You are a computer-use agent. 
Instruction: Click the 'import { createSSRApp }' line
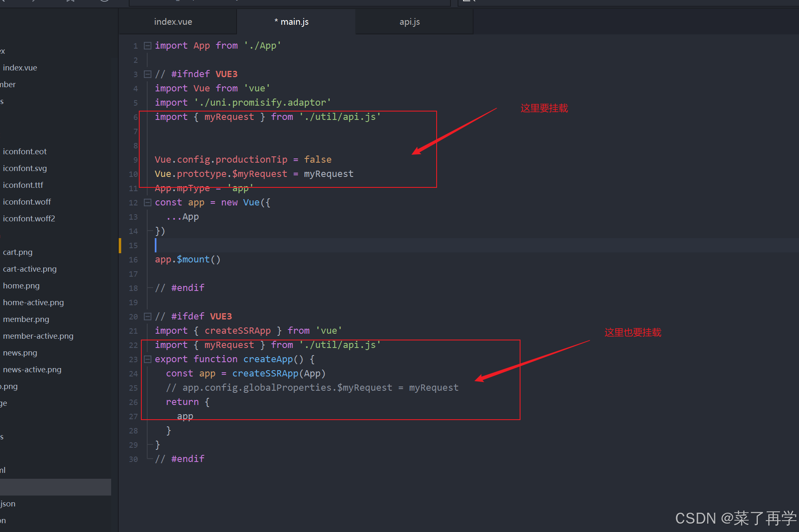(248, 331)
